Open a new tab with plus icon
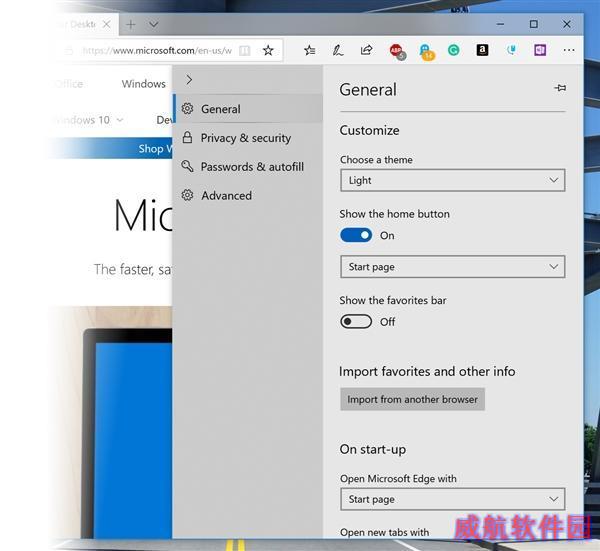The width and height of the screenshot is (600, 551). (131, 25)
